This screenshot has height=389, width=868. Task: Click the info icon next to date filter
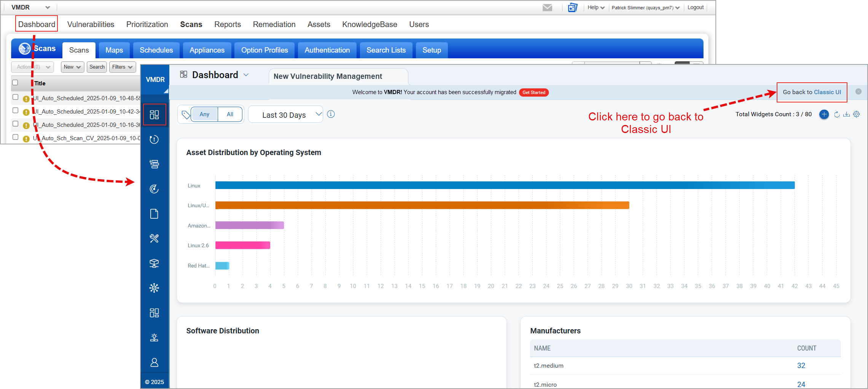point(331,114)
